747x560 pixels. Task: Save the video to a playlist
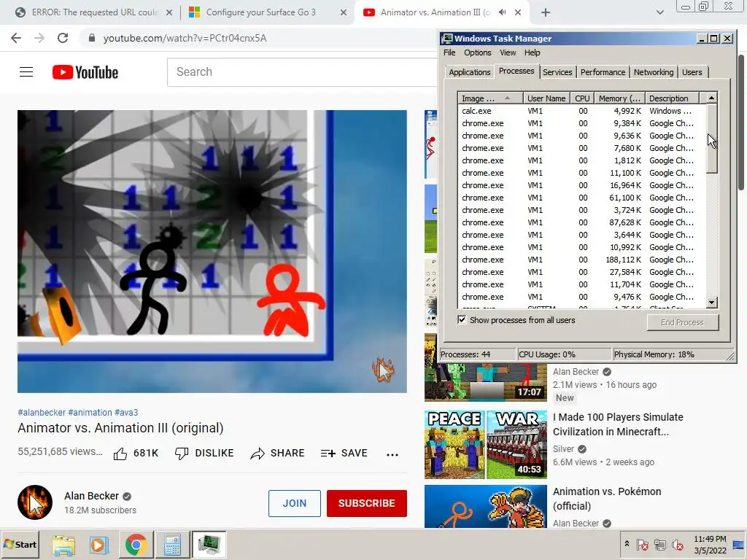pos(344,454)
